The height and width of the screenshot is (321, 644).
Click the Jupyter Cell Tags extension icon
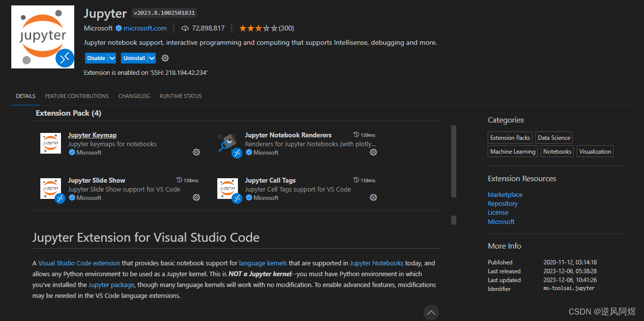tap(228, 189)
